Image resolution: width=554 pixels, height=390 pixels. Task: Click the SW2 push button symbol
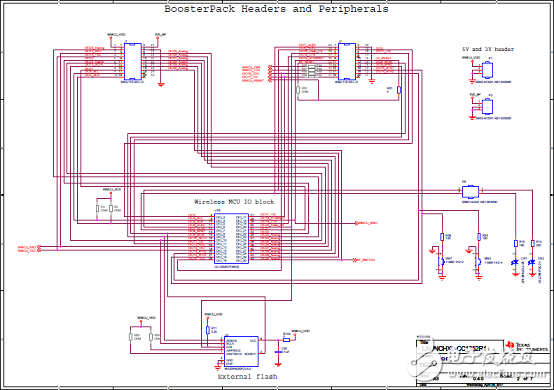478,262
